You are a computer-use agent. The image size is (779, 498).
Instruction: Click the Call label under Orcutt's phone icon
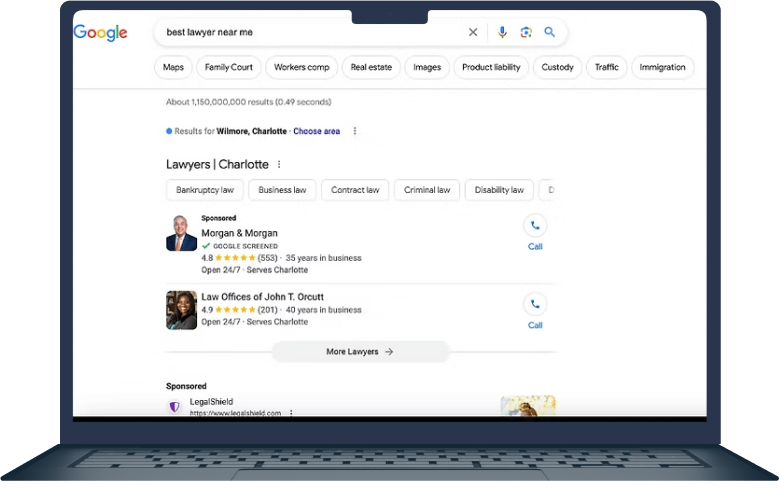click(535, 325)
